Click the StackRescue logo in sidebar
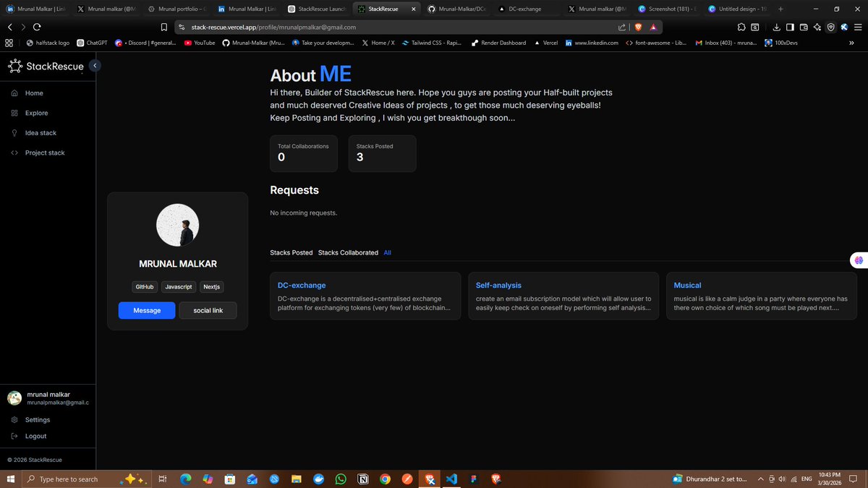868x488 pixels. point(44,67)
